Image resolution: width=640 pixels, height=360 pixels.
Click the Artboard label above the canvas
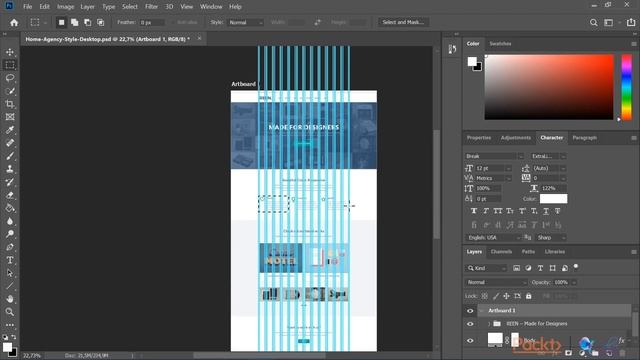243,84
